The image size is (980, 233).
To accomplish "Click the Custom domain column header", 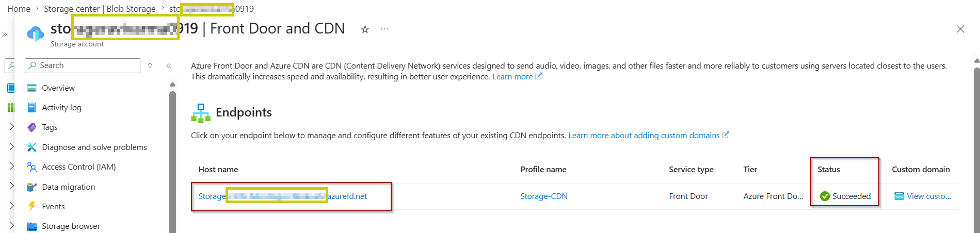I will pos(921,170).
